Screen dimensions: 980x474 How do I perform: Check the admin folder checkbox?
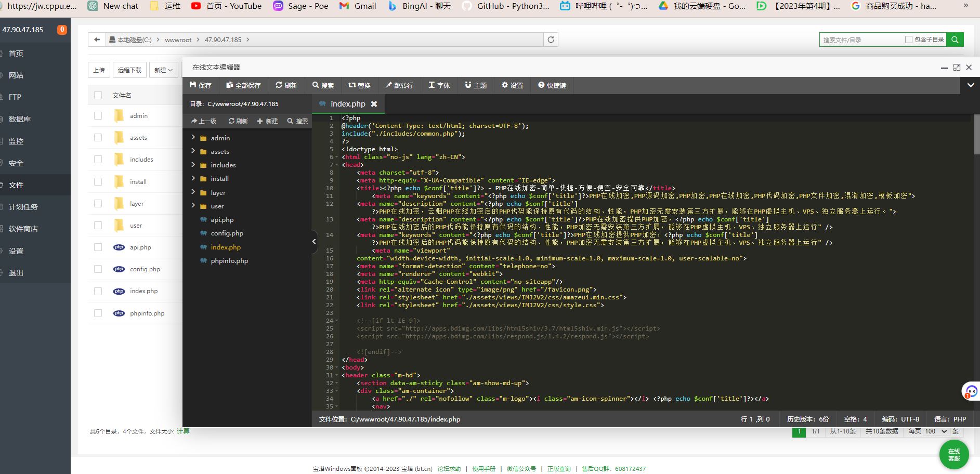pyautogui.click(x=98, y=115)
